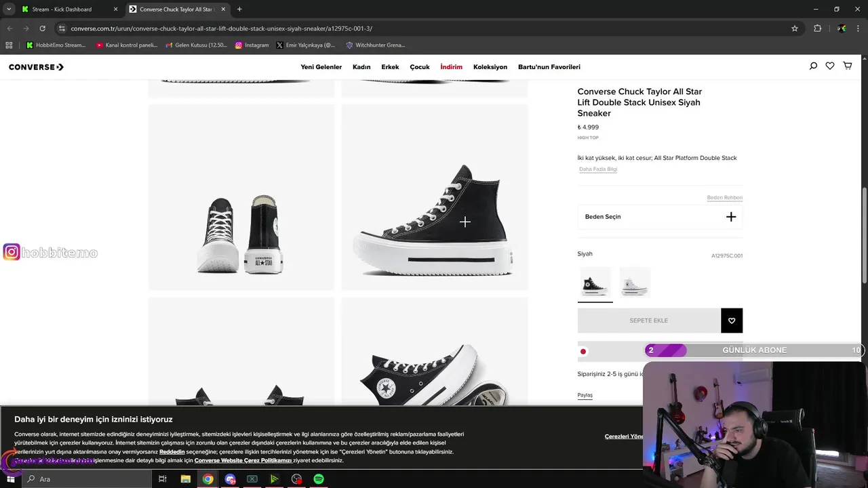Screen dimensions: 868x488
Task: Open the Windows Start menu
Action: coord(10,479)
